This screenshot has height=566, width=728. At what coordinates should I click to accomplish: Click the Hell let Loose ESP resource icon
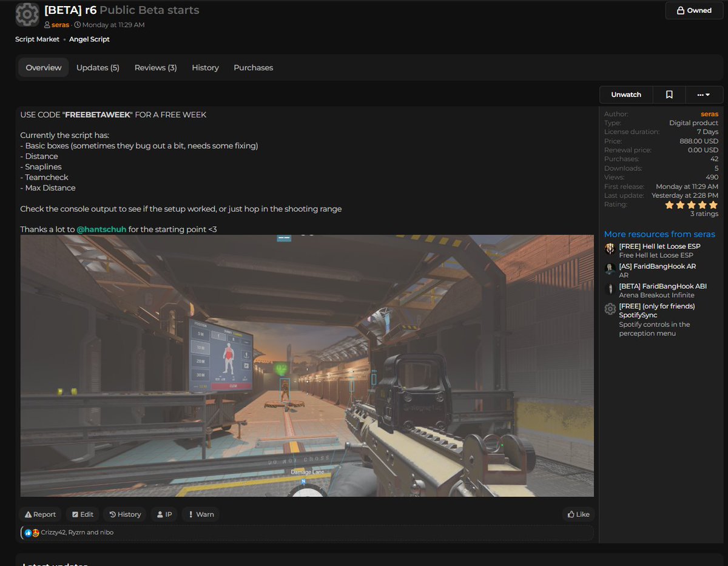(x=610, y=249)
